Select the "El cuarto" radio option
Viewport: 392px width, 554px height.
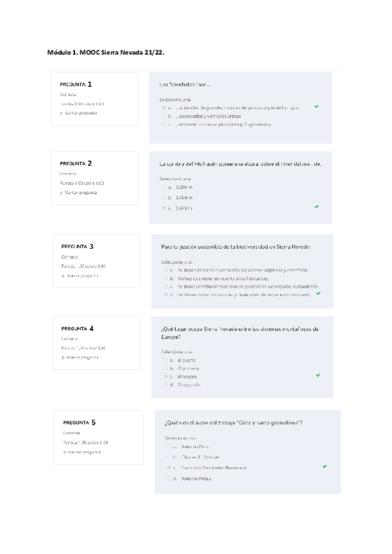(164, 360)
